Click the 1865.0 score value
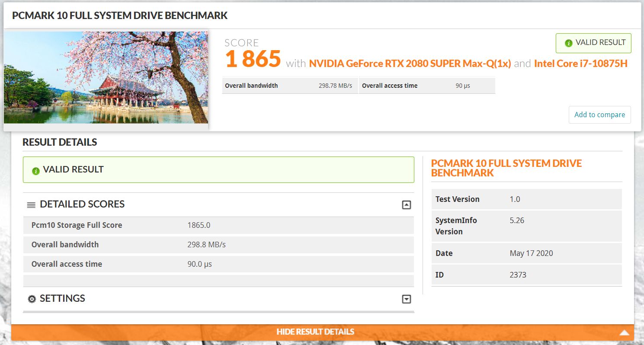This screenshot has height=345, width=644. (x=199, y=225)
